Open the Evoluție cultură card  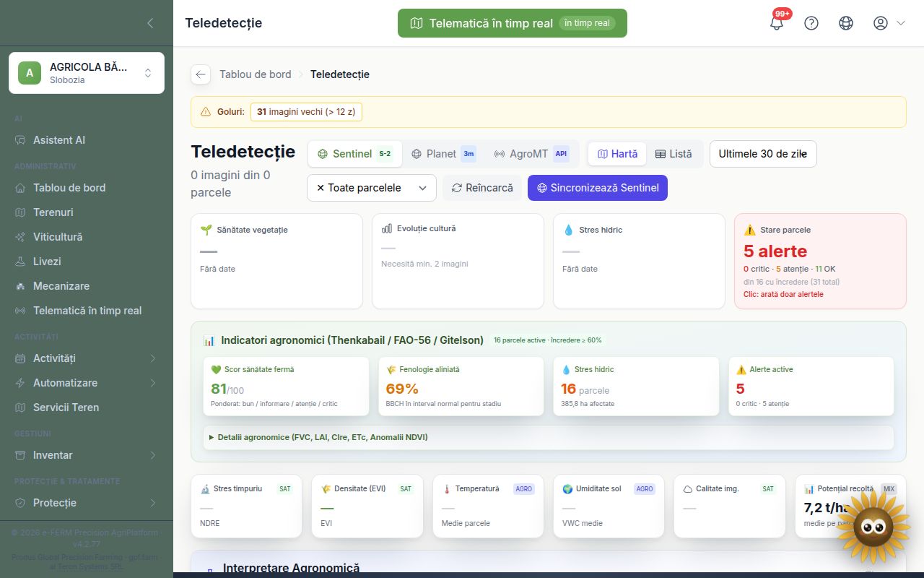pos(458,261)
